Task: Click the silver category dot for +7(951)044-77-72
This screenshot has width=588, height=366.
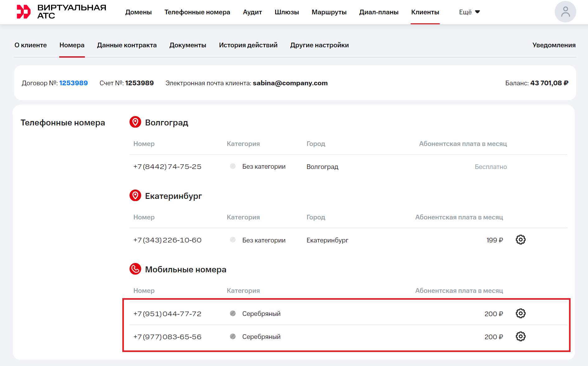Action: pos(233,313)
